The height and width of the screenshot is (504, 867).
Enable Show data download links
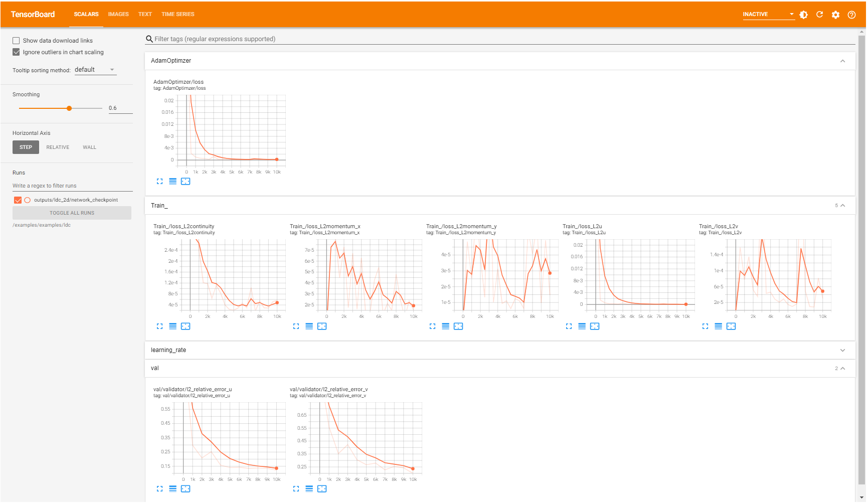click(16, 40)
